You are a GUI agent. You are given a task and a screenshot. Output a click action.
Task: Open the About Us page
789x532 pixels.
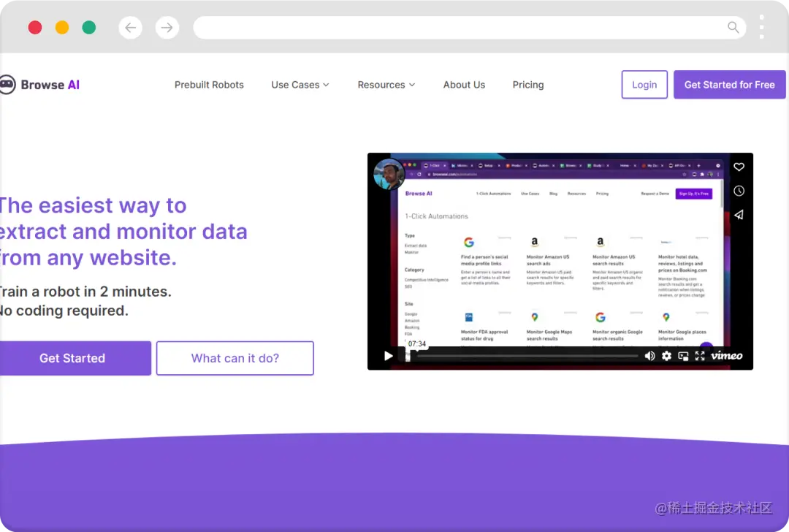[x=464, y=85]
